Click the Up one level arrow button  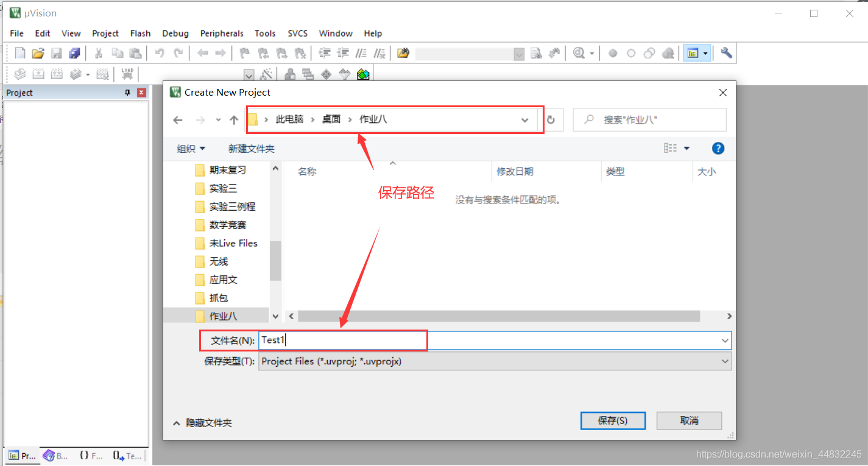point(234,120)
